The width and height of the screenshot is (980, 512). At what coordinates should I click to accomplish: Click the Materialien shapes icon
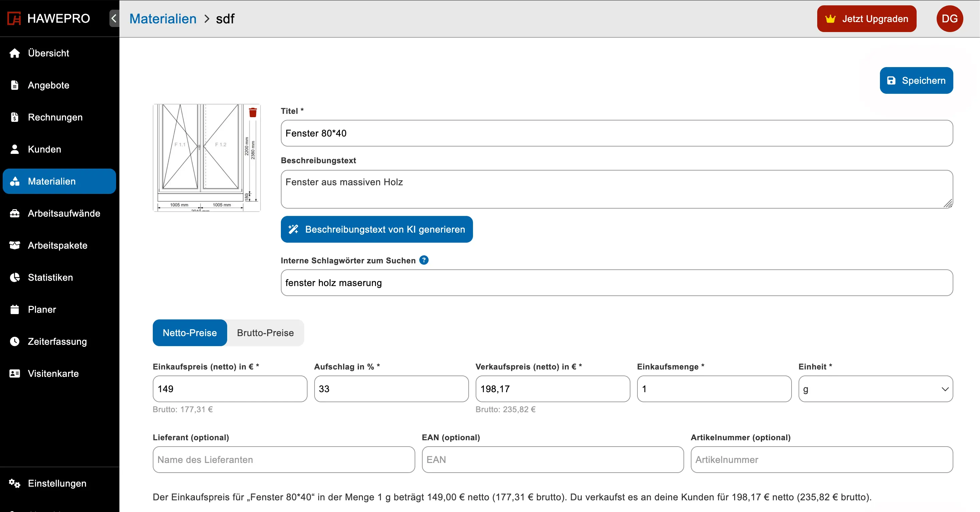14,181
